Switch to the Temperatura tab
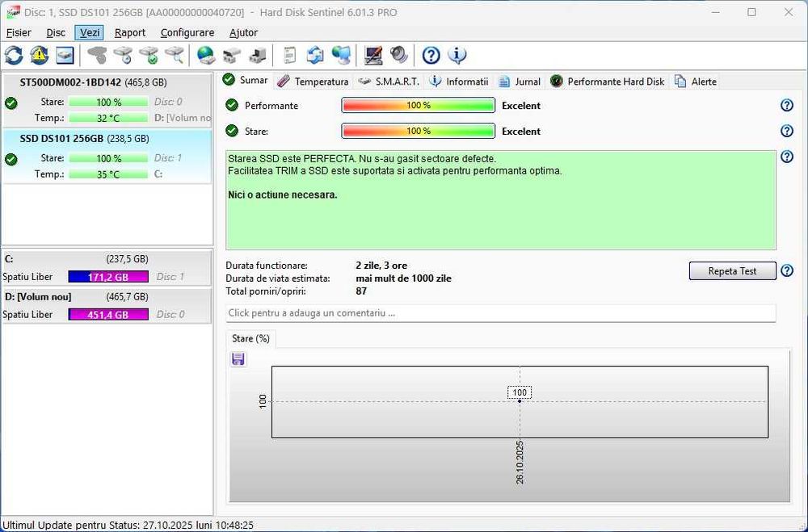808x532 pixels. coord(313,82)
